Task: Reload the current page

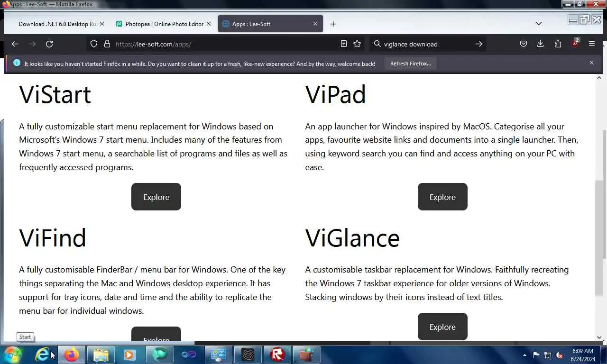Action: click(49, 44)
